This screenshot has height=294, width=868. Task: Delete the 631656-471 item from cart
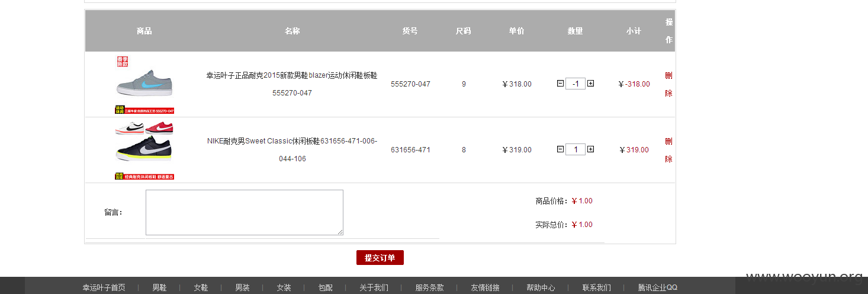coord(668,150)
